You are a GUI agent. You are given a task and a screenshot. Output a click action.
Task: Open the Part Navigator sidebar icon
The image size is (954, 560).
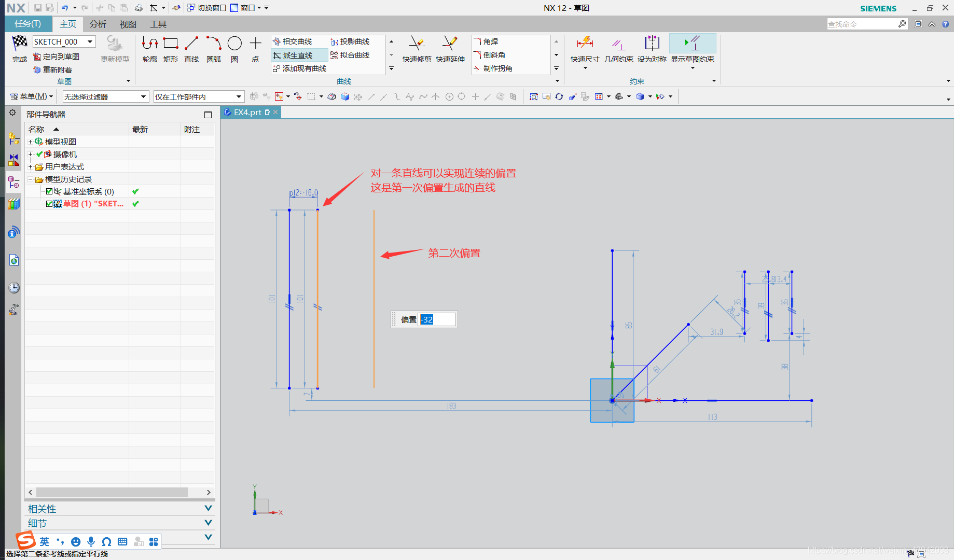[13, 182]
